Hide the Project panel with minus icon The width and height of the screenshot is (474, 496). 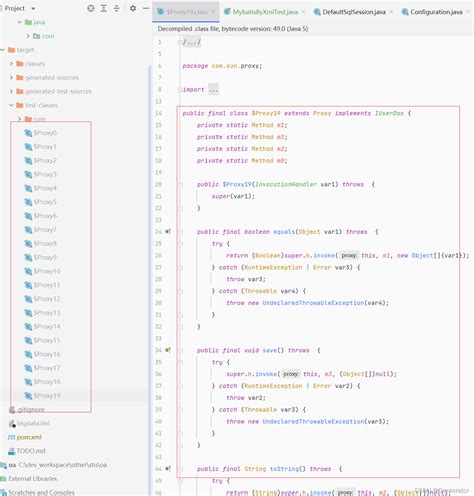pos(146,8)
